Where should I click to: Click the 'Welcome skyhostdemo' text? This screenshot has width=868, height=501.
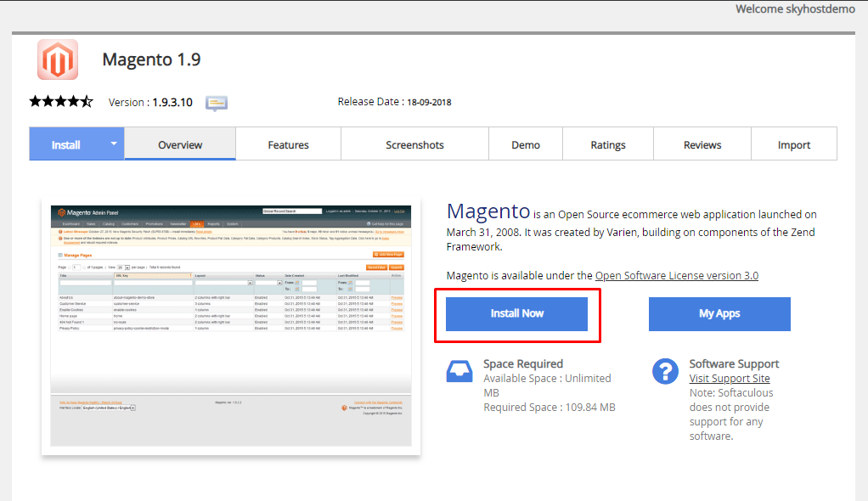tap(795, 8)
